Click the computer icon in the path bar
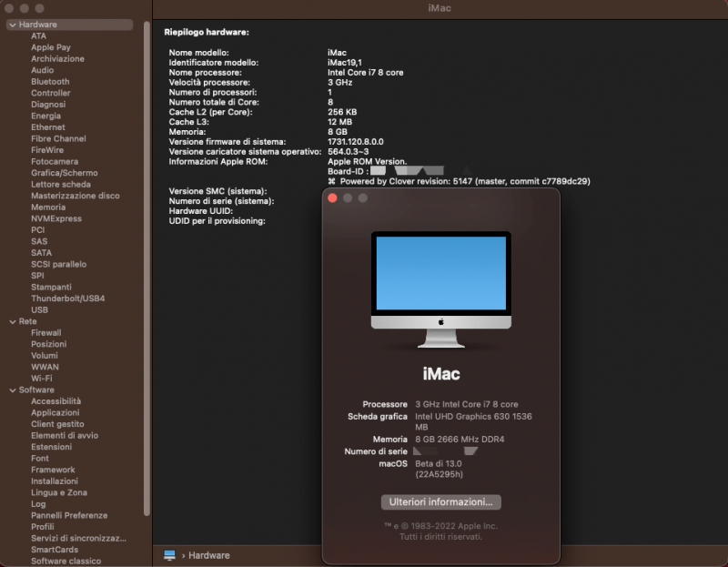 coord(169,555)
